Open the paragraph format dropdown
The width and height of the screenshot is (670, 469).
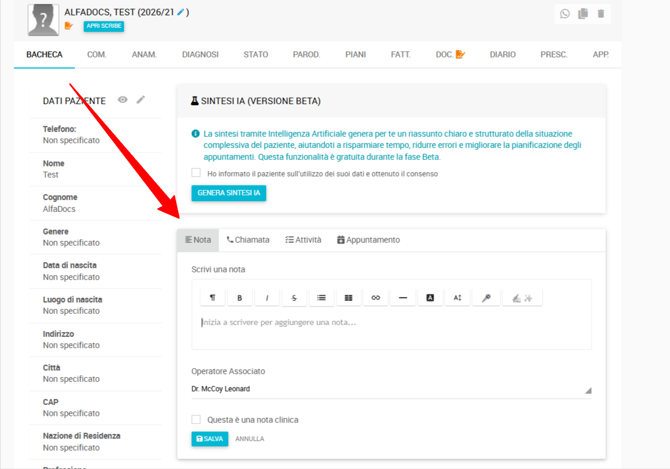[x=212, y=298]
